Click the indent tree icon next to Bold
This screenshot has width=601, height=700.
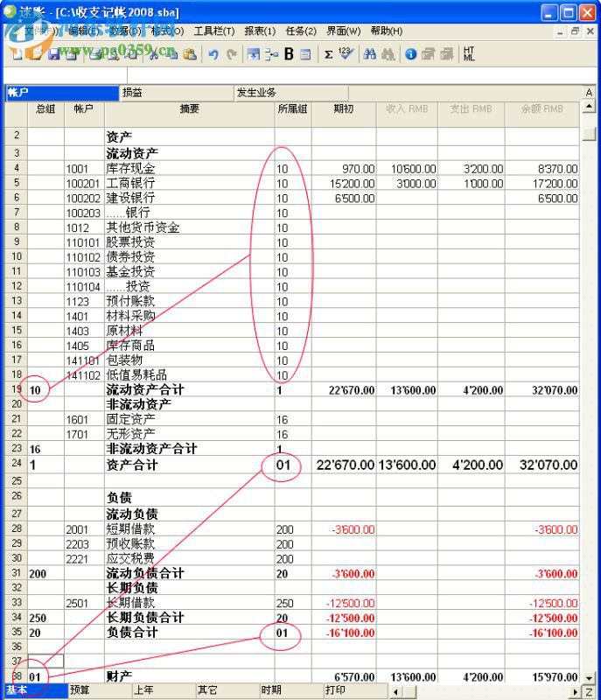pos(271,54)
